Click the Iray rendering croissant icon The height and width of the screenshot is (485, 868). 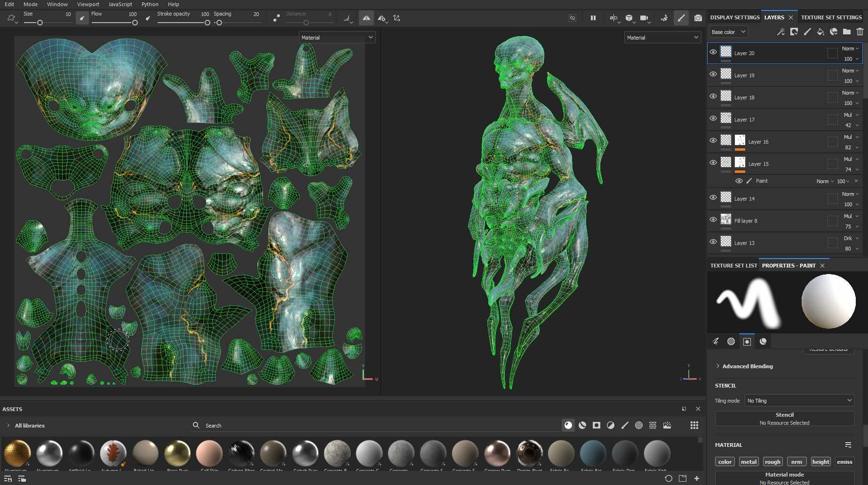pos(664,18)
